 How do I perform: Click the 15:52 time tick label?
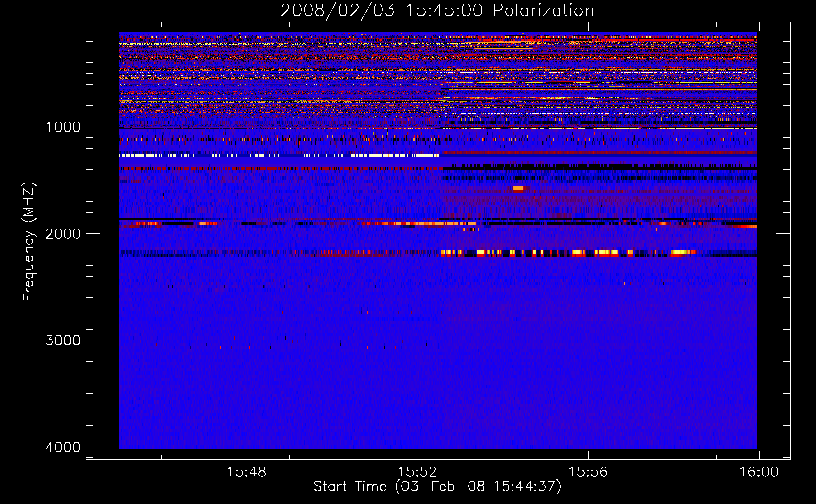[x=417, y=472]
